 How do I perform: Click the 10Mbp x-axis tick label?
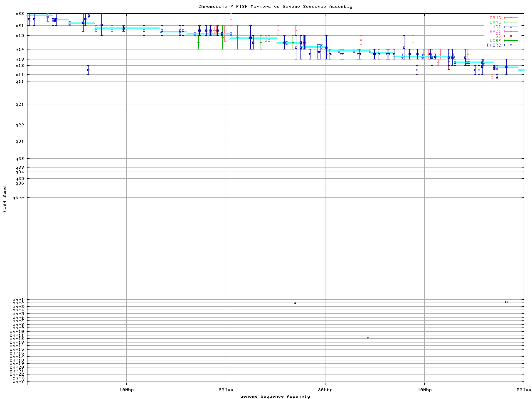point(126,390)
